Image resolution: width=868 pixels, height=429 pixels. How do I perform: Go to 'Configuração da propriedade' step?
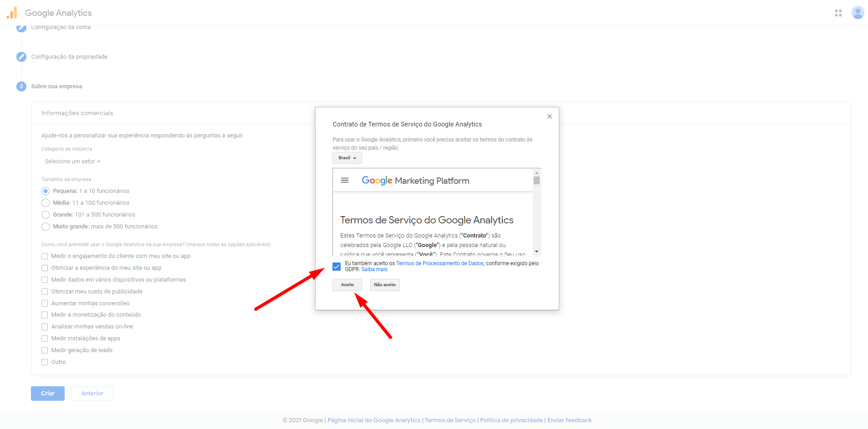(x=69, y=57)
